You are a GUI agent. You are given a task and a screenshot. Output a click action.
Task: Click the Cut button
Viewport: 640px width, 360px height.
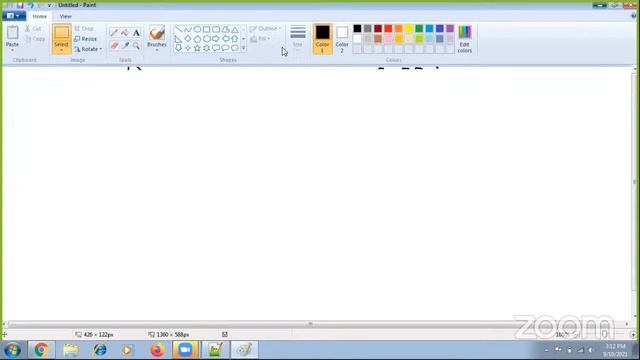click(33, 29)
